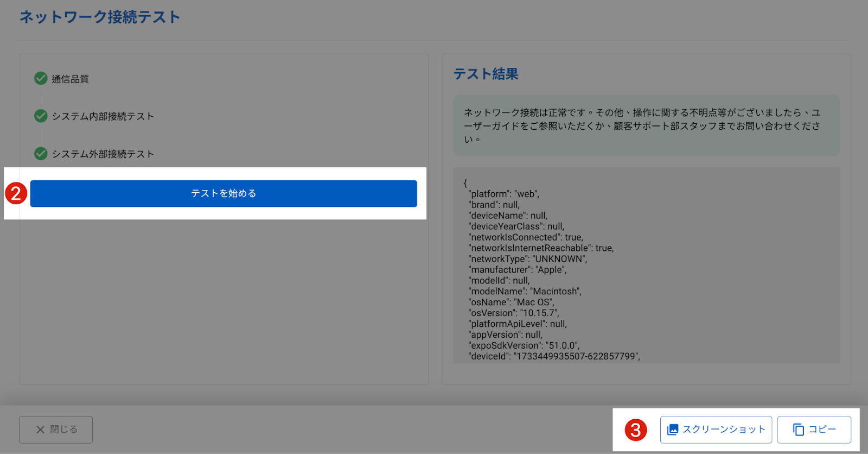
Task: Click the copy icon on the コピー button
Action: 799,430
